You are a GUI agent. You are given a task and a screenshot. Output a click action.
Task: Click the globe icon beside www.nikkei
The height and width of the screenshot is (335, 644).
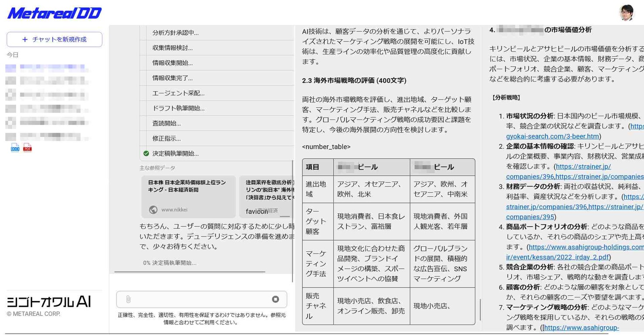tap(153, 210)
